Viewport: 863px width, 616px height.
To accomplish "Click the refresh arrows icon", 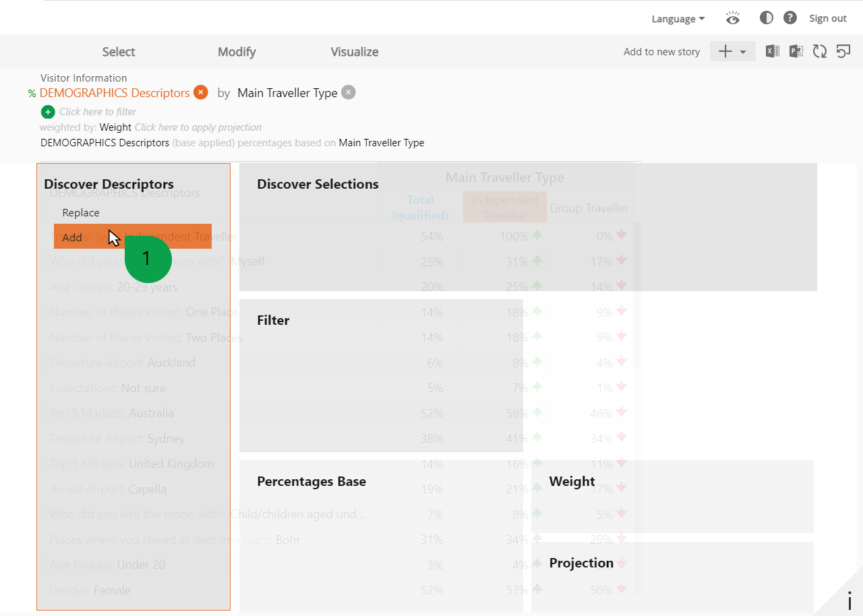I will (820, 51).
